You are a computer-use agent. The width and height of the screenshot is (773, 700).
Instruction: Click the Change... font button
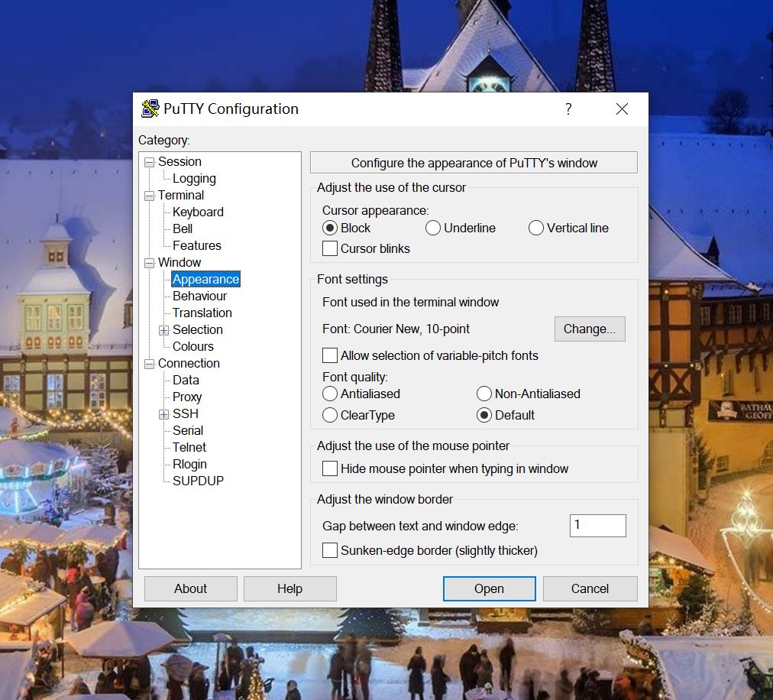(x=590, y=329)
